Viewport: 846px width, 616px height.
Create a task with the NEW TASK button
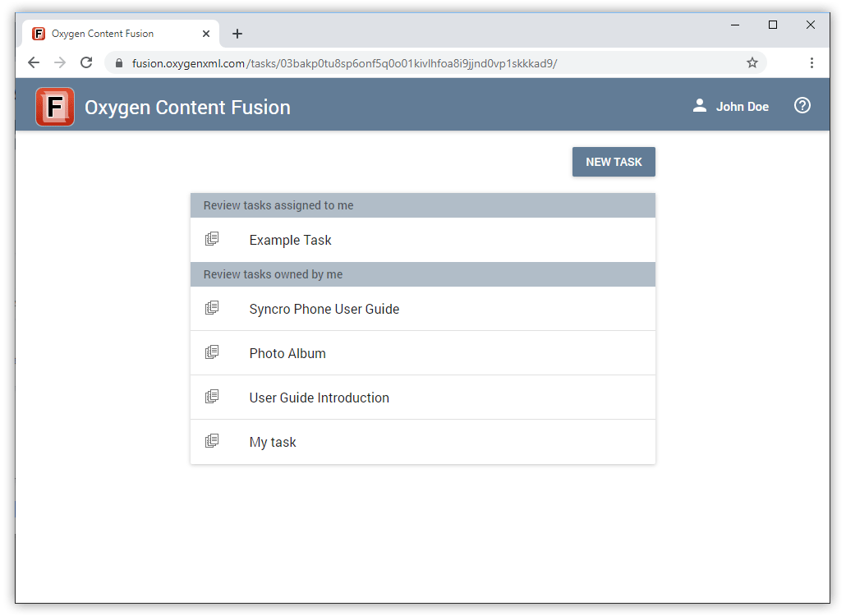point(614,162)
